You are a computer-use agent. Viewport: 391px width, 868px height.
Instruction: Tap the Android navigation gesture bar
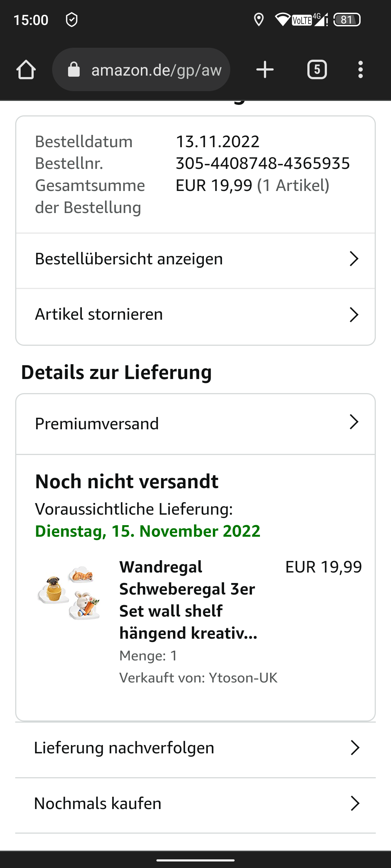pyautogui.click(x=195, y=860)
